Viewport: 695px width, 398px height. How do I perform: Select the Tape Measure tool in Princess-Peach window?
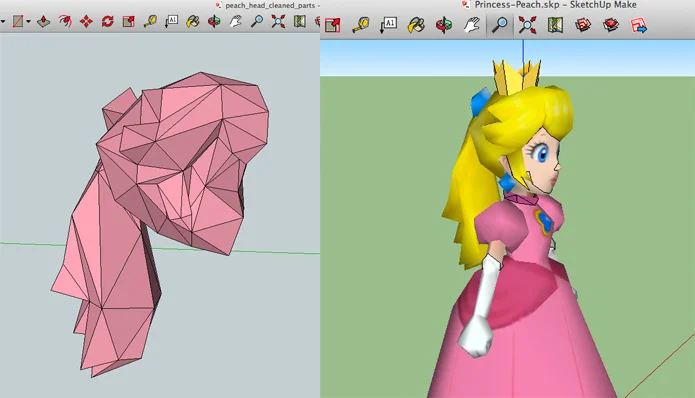click(361, 25)
